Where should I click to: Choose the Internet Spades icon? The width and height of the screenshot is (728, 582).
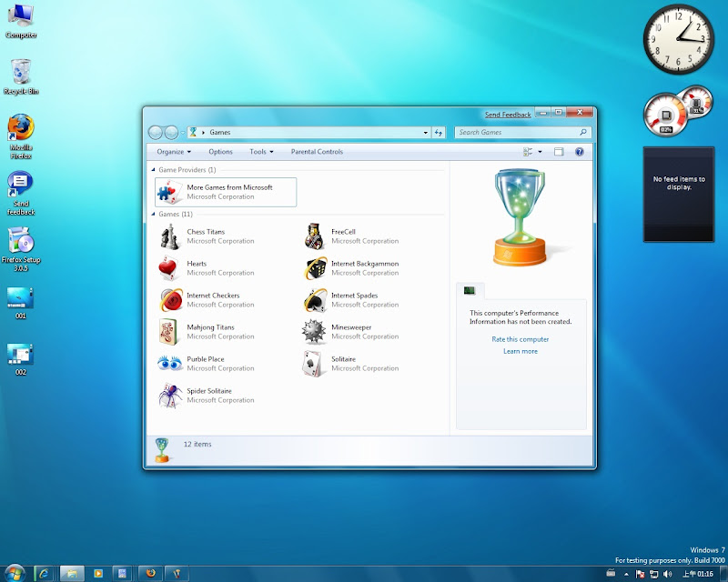(314, 300)
